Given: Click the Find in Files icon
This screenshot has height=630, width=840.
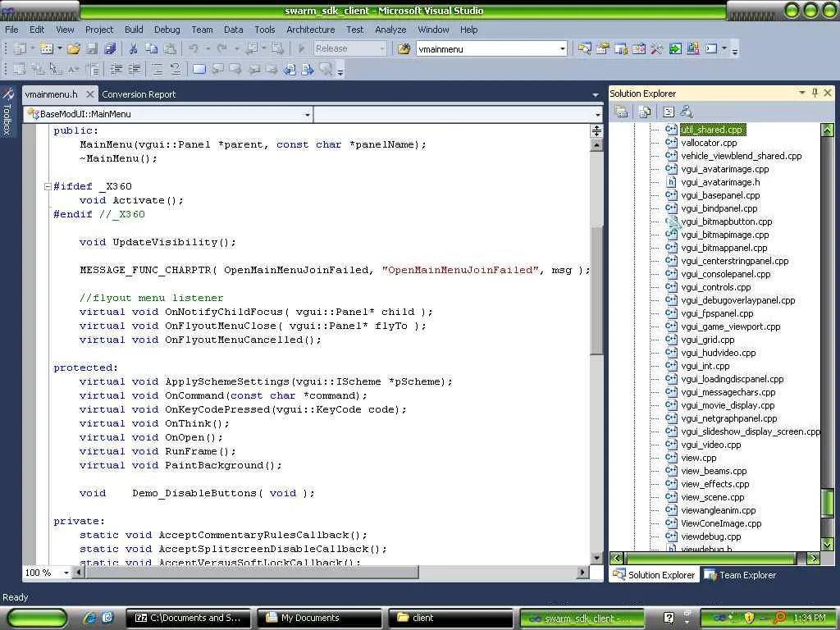Looking at the screenshot, I should point(404,48).
